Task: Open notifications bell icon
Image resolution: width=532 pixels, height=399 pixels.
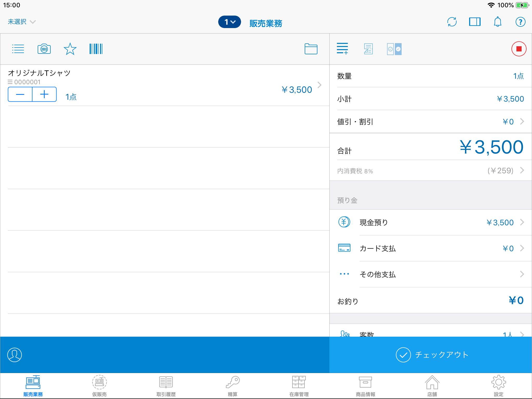Action: click(x=497, y=22)
